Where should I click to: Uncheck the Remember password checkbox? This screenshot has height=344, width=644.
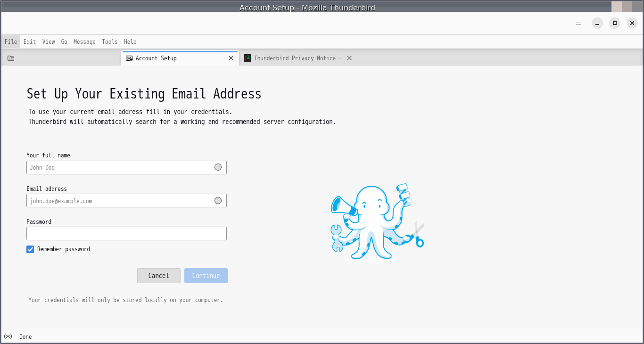point(30,249)
